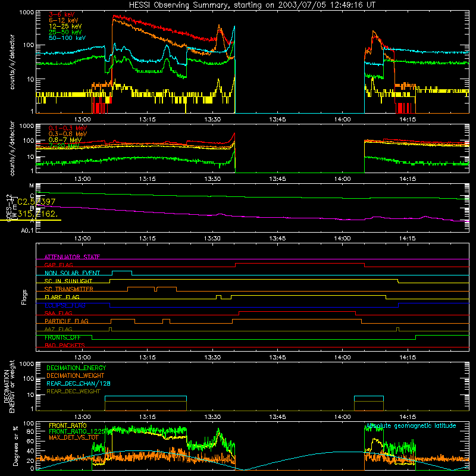Screen dimensions: 476x476
Task: Click the 0.1-0.3 MeV legend label
Action: pyautogui.click(x=68, y=128)
